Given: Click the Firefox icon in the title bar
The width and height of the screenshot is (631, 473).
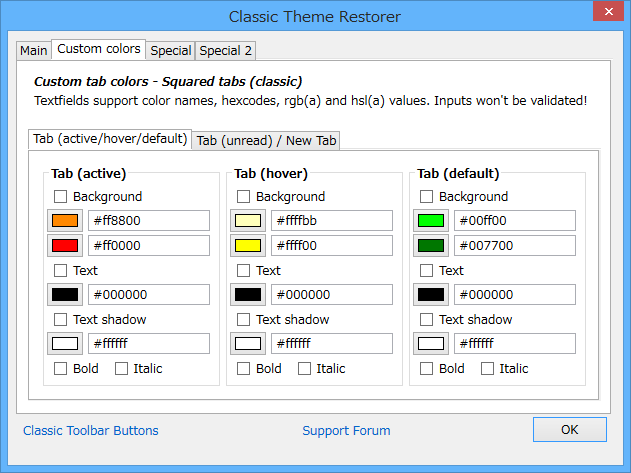Looking at the screenshot, I should point(16,16).
